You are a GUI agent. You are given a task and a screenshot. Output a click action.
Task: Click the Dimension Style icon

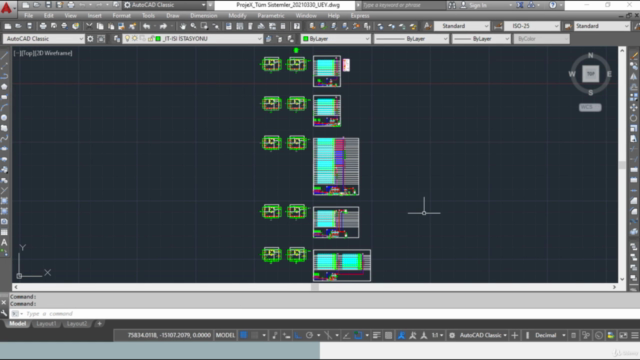coord(498,26)
